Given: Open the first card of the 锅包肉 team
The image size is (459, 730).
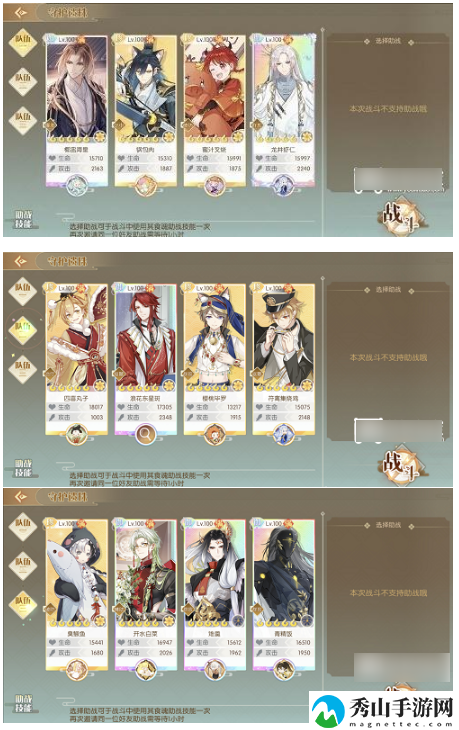Looking at the screenshot, I should click(77, 89).
